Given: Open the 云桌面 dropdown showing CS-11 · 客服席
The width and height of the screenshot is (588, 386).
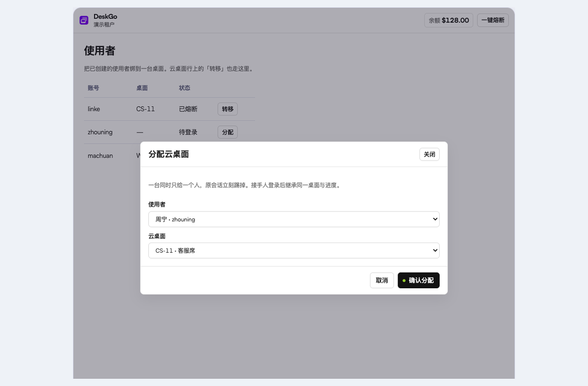Looking at the screenshot, I should 293,250.
